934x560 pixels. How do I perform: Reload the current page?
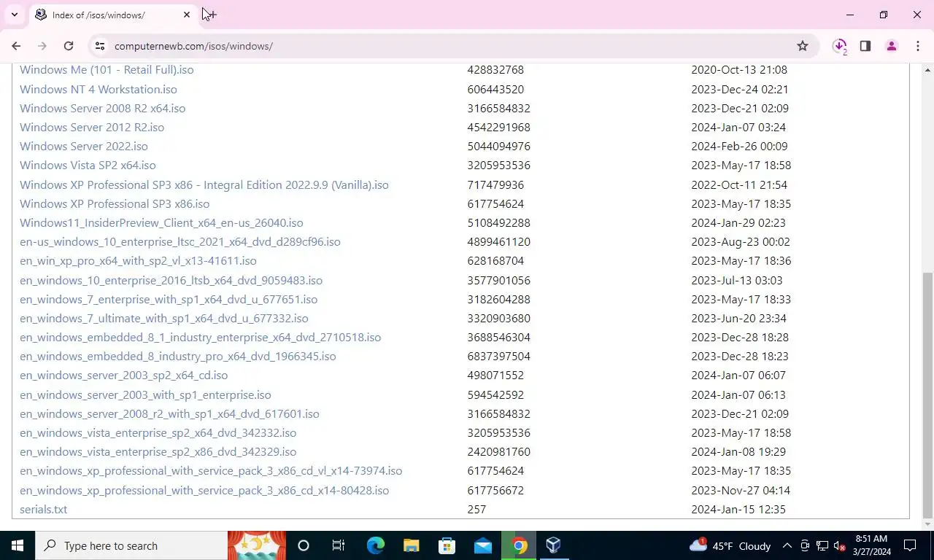(x=69, y=46)
